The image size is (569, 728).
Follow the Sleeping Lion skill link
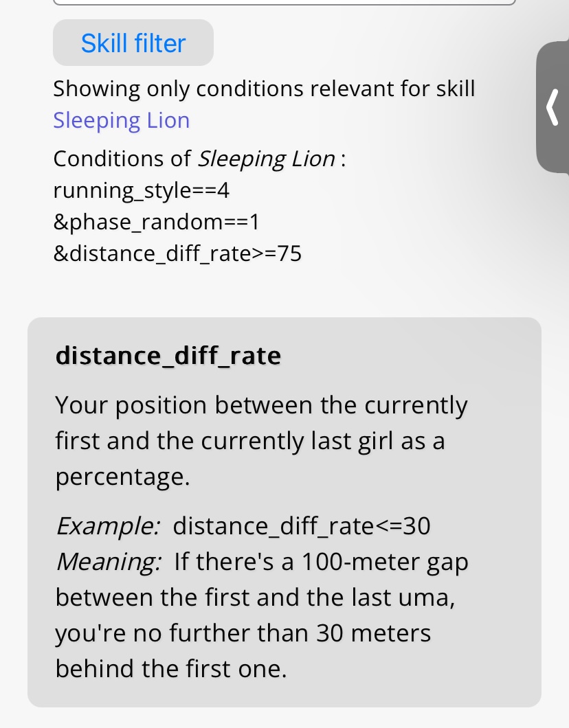(121, 120)
